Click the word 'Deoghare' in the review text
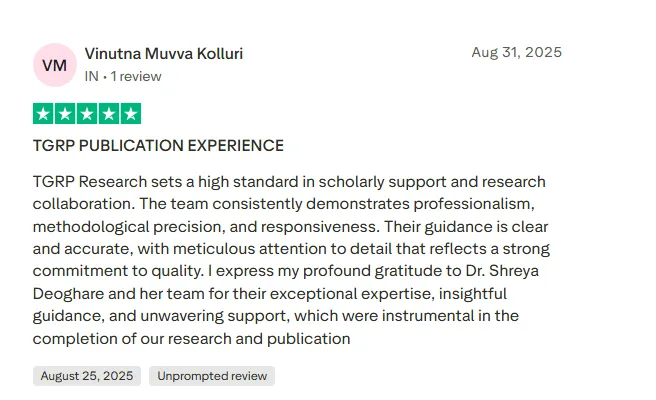The image size is (656, 400). [x=66, y=294]
